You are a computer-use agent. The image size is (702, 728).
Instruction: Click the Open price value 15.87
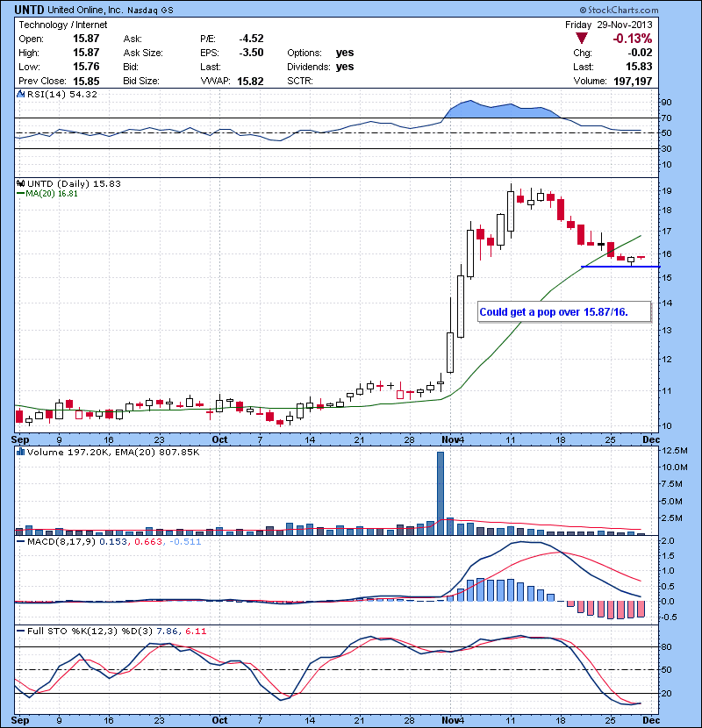(x=86, y=39)
